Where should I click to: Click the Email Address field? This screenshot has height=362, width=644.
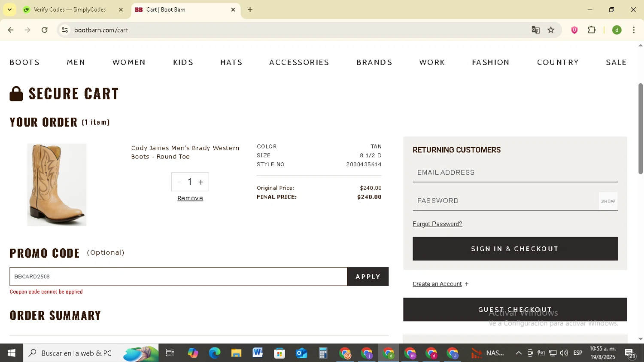point(515,173)
